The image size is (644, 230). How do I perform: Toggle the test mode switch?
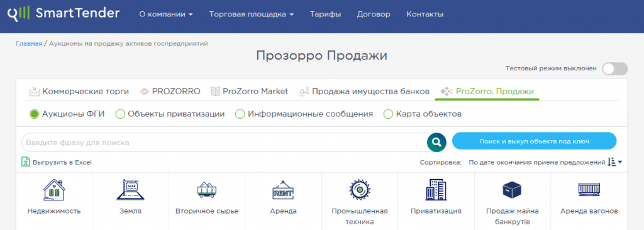(615, 69)
